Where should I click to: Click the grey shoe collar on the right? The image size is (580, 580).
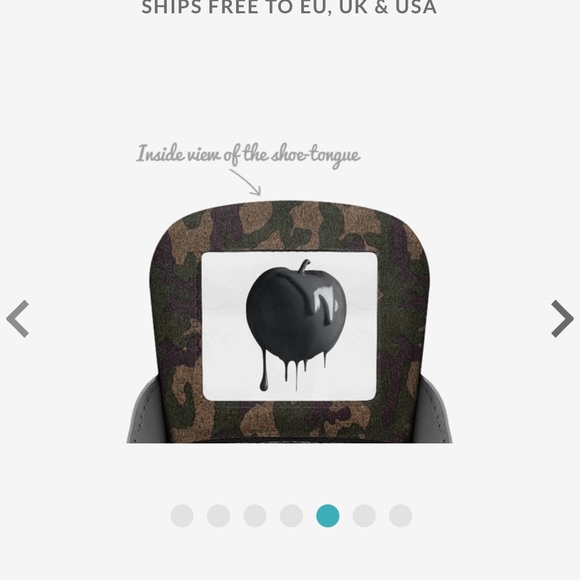[x=435, y=411]
